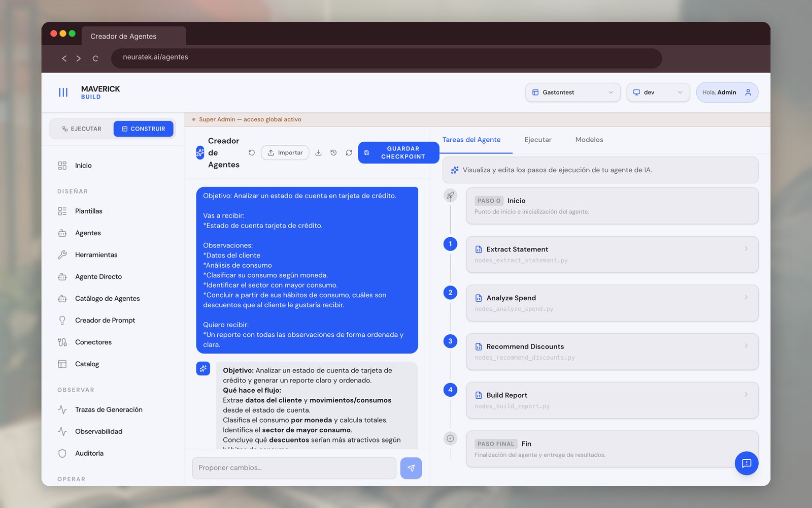
Task: Focus the Proponer cambios input field
Action: [294, 468]
